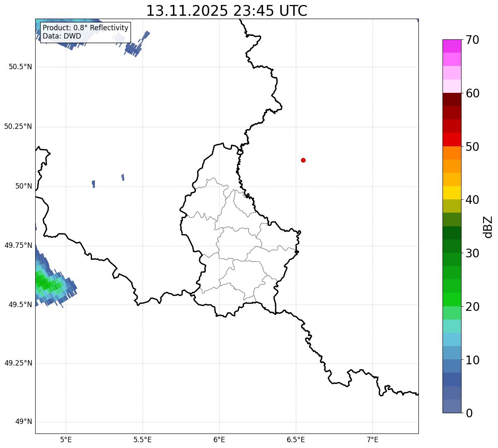Image resolution: width=498 pixels, height=448 pixels.
Task: Click the small blue echo near 50°N 5.2°E
Action: (94, 184)
